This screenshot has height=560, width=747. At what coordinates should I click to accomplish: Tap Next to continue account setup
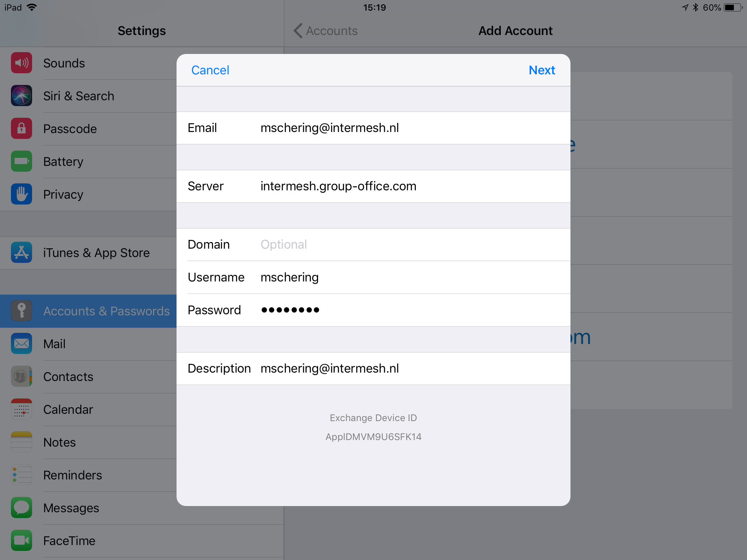tap(542, 70)
